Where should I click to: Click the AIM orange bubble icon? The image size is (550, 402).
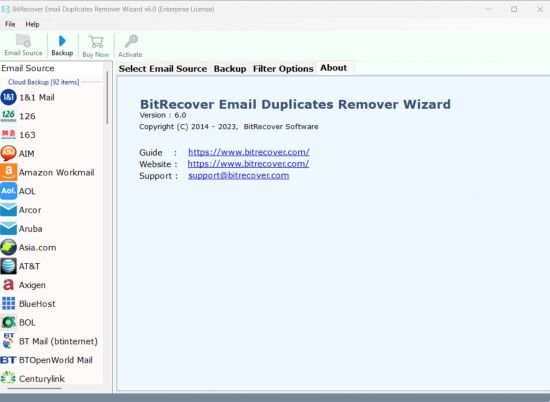8,153
